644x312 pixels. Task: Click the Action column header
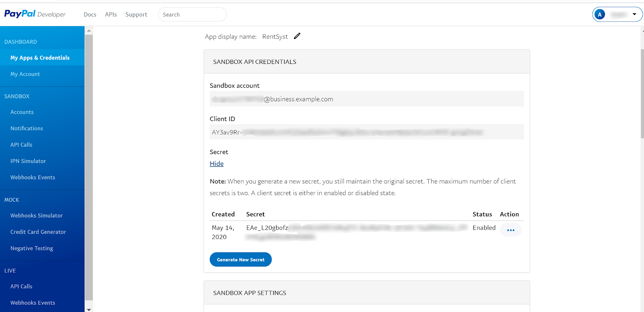[510, 214]
